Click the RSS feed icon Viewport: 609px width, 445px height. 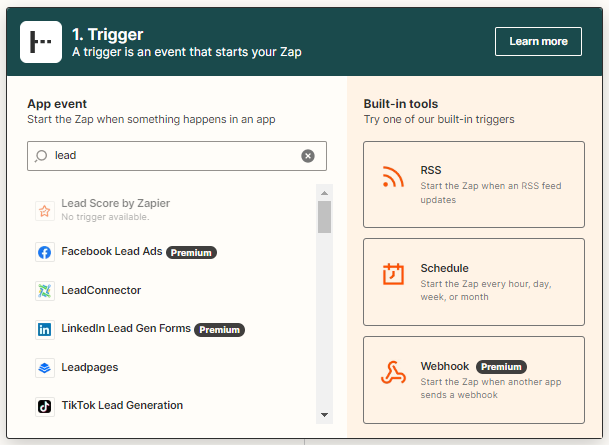click(393, 177)
